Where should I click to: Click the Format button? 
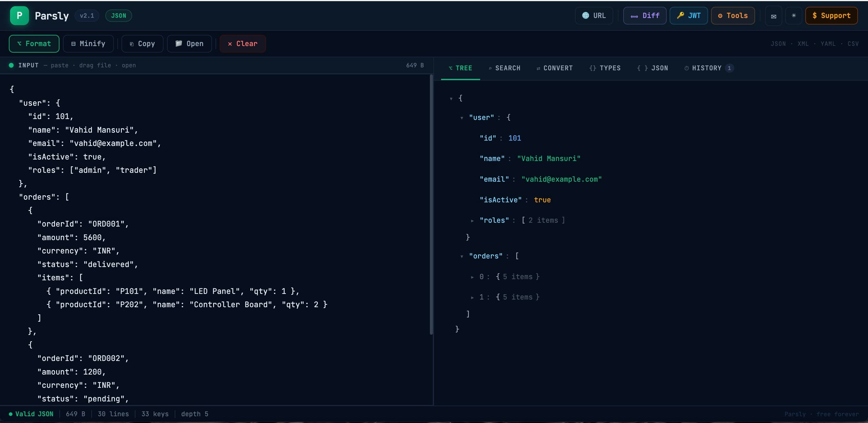pos(34,44)
